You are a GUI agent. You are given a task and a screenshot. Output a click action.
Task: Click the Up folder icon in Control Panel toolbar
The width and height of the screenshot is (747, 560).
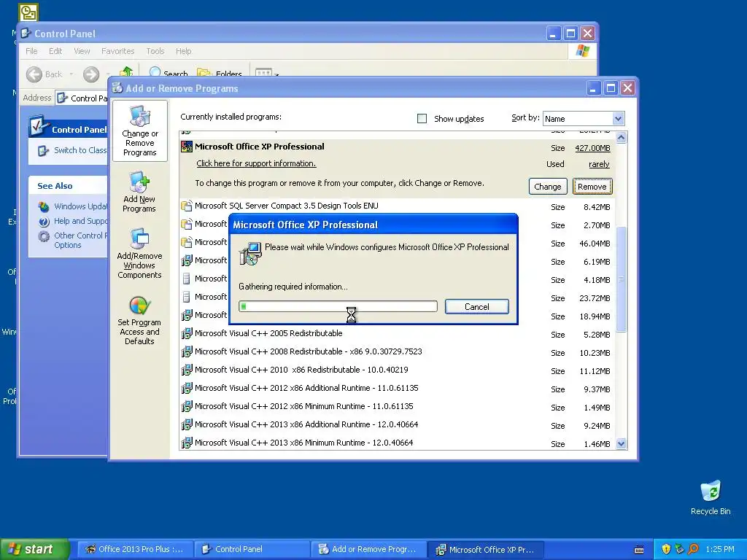125,72
